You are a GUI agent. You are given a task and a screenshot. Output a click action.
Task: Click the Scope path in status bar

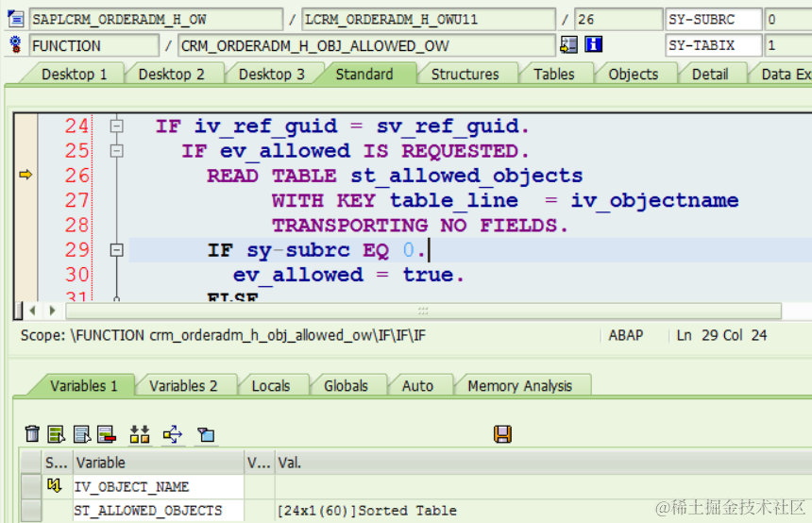click(223, 335)
